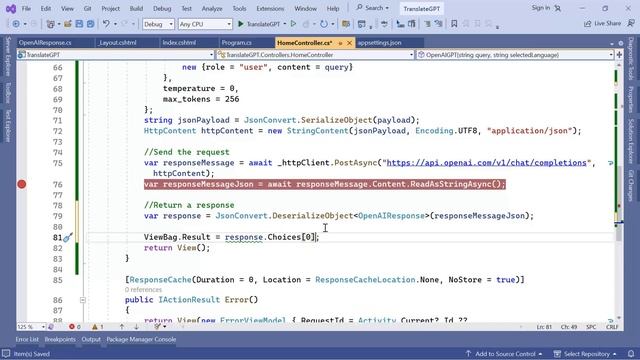Click the bookmark toolbar icon

coord(454,24)
